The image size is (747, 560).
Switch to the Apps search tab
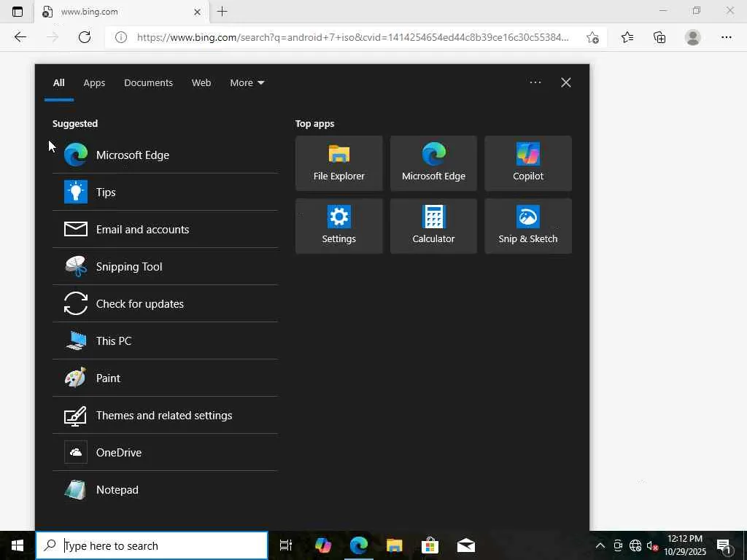click(94, 83)
